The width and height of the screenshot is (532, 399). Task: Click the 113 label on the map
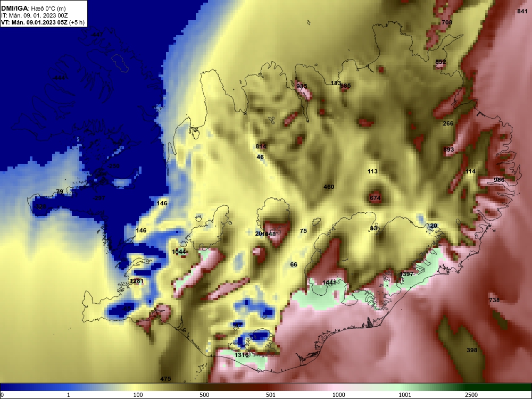coord(372,171)
